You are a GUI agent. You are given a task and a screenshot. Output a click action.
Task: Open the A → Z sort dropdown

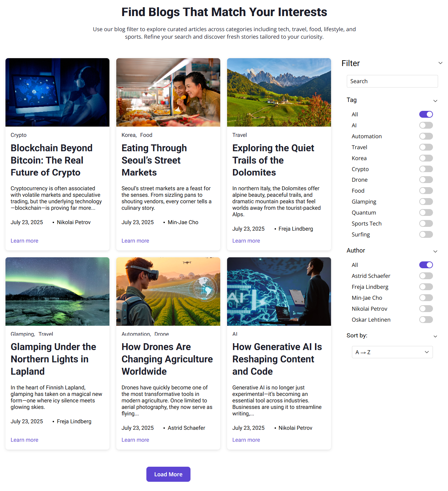point(392,352)
